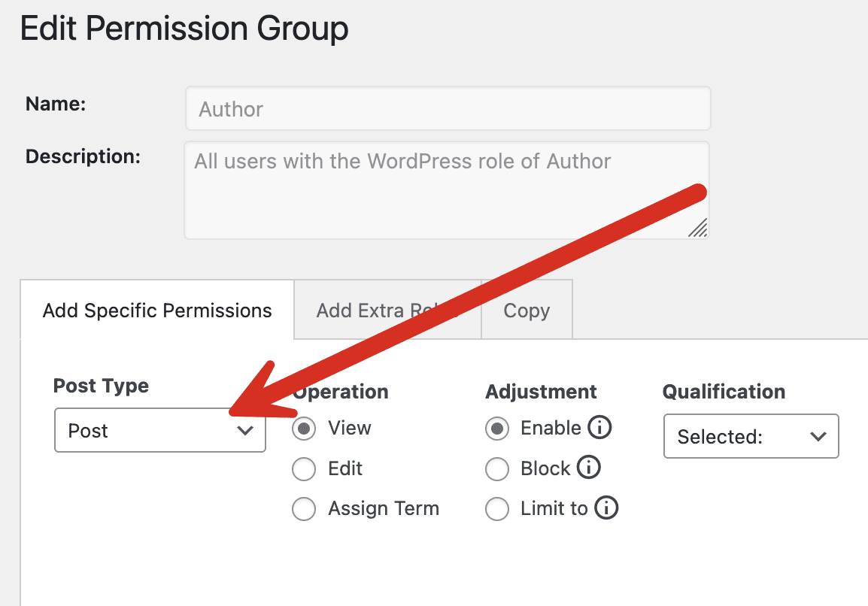Enable the Enable adjustment option
Viewport: 868px width, 606px height.
coord(497,429)
